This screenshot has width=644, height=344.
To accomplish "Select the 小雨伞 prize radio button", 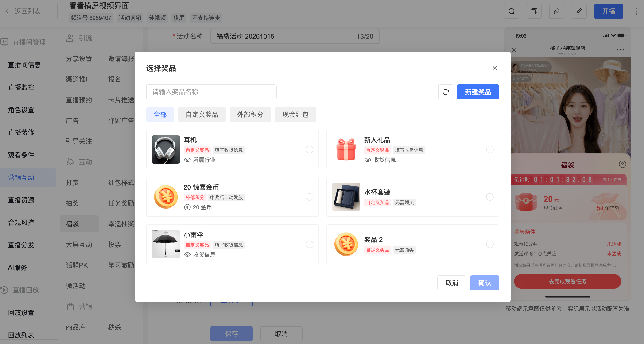I will pyautogui.click(x=309, y=244).
